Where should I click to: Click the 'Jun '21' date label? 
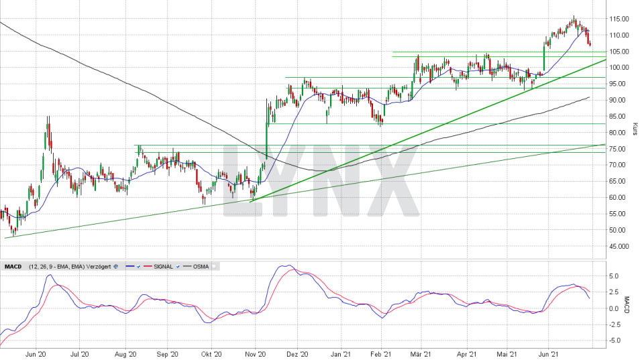[548, 354]
